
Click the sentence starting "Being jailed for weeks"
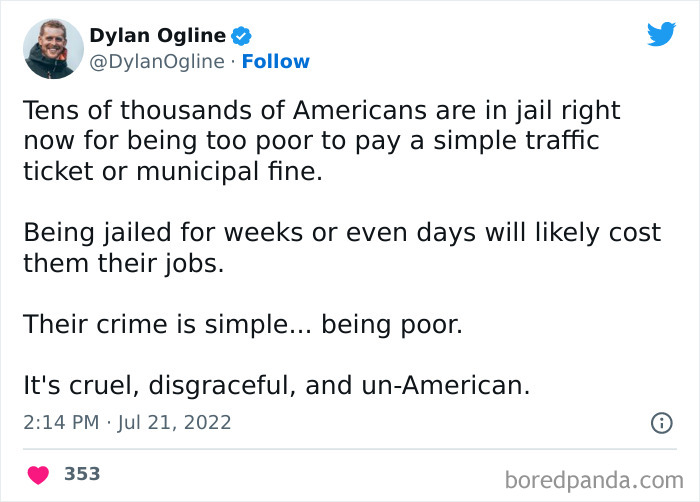pos(342,233)
